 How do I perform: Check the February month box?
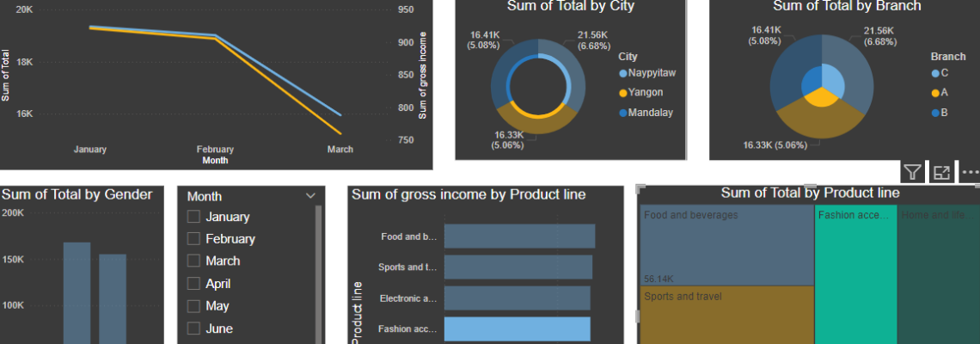[x=193, y=239]
